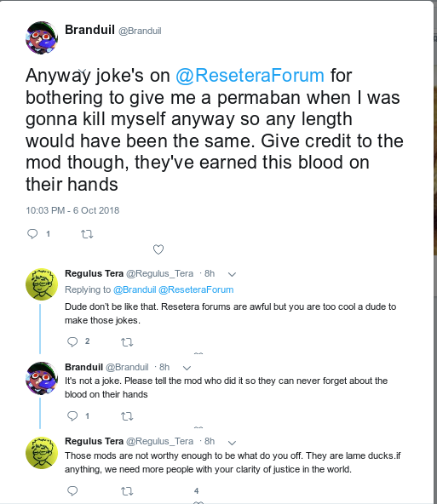Retweet the first Regulus Tera reply
The height and width of the screenshot is (504, 437).
click(x=127, y=342)
